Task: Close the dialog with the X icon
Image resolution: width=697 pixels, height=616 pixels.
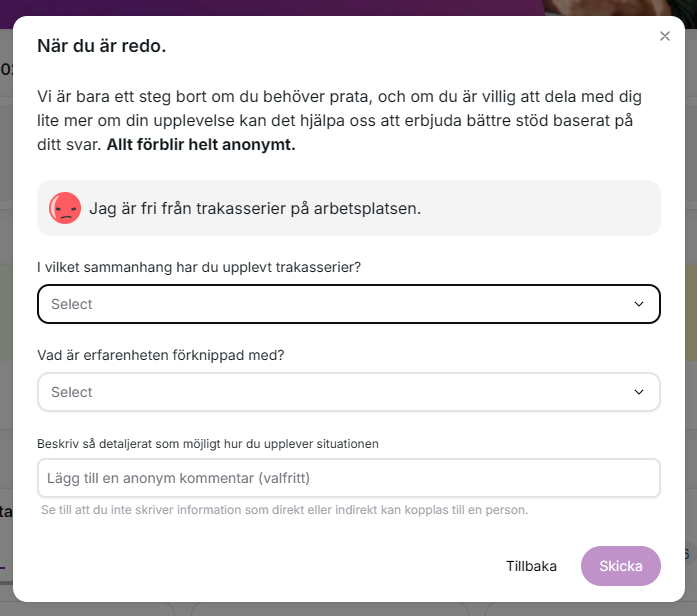Action: coord(665,36)
